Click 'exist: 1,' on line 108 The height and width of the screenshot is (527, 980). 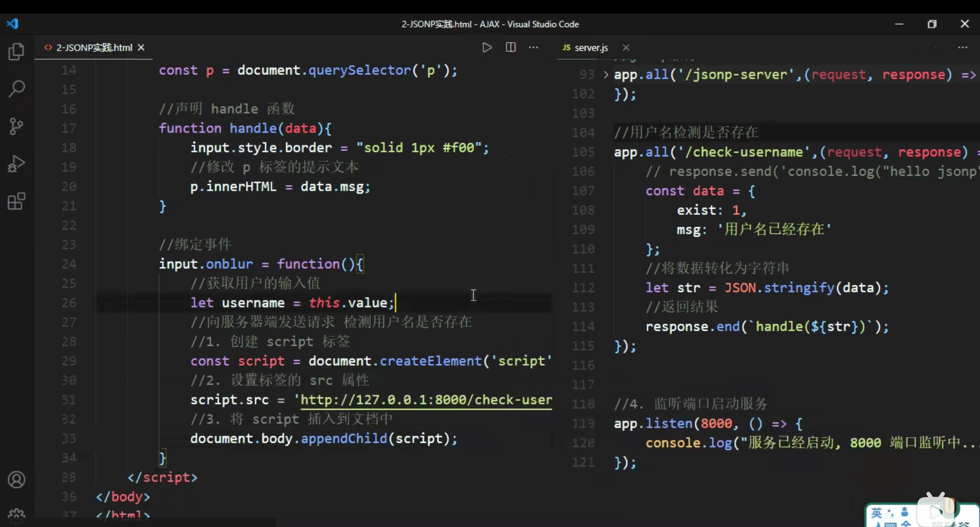711,210
